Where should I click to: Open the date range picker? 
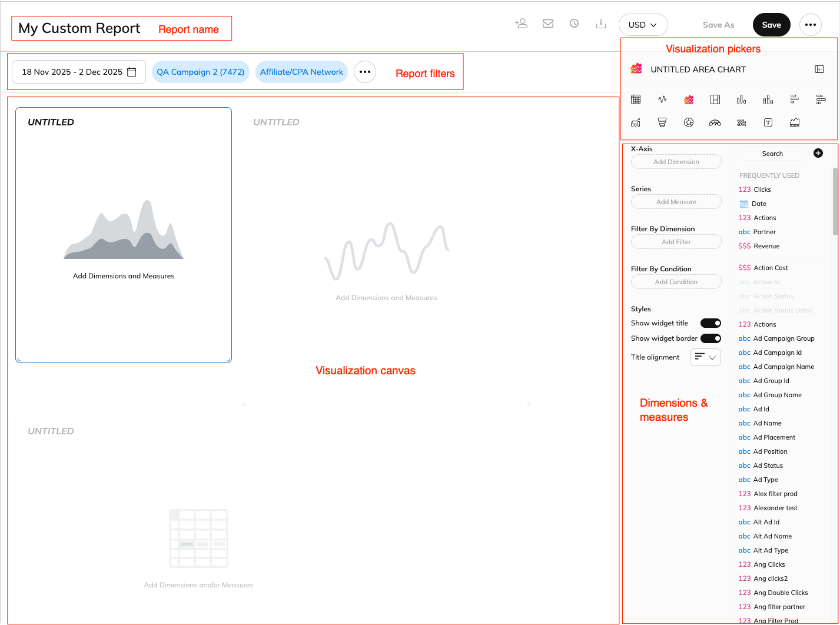coord(79,72)
